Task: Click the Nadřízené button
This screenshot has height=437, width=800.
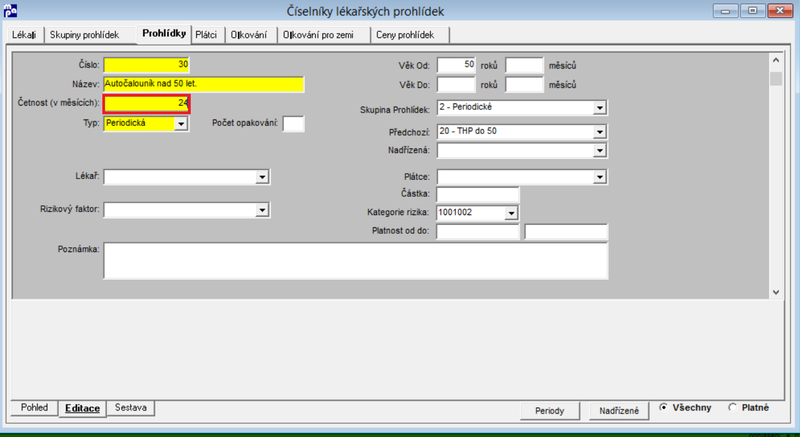Action: point(619,411)
